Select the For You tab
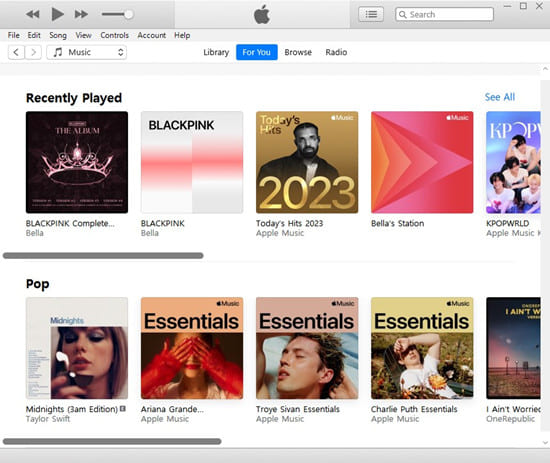 [x=257, y=52]
